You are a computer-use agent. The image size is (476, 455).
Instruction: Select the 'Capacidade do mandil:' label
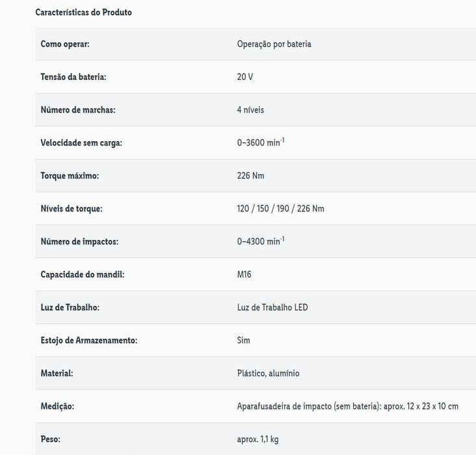[x=83, y=274]
